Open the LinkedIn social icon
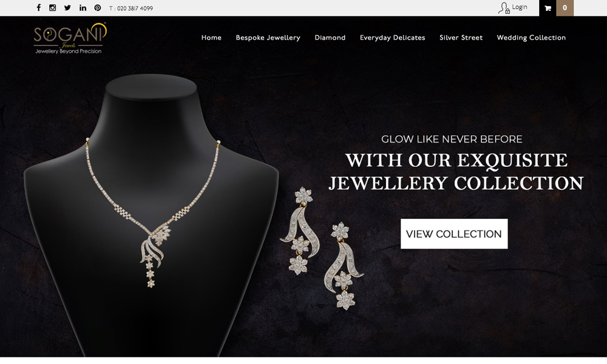The width and height of the screenshot is (607, 364). (x=83, y=8)
